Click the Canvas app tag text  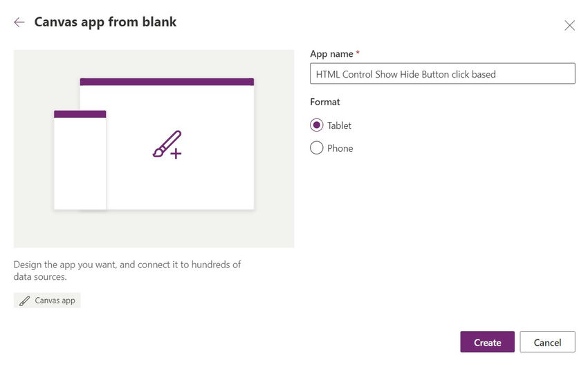(55, 301)
